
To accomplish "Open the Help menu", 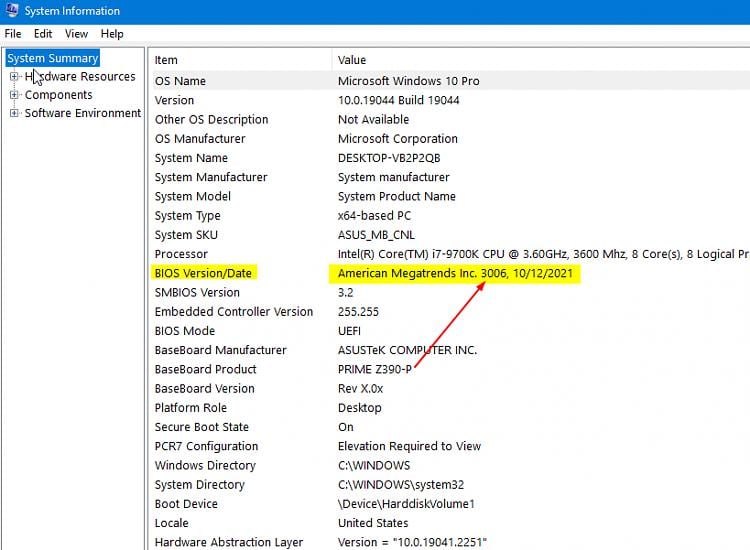I will pyautogui.click(x=112, y=34).
